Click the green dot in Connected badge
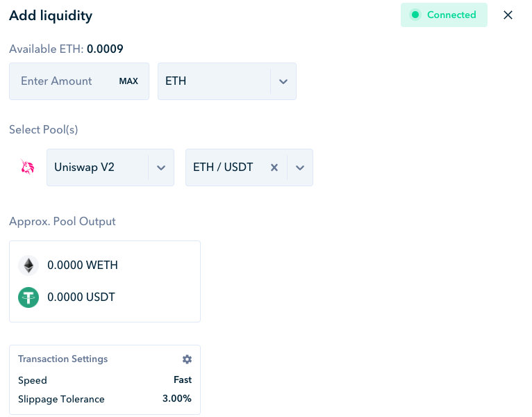The width and height of the screenshot is (532, 417). tap(416, 15)
